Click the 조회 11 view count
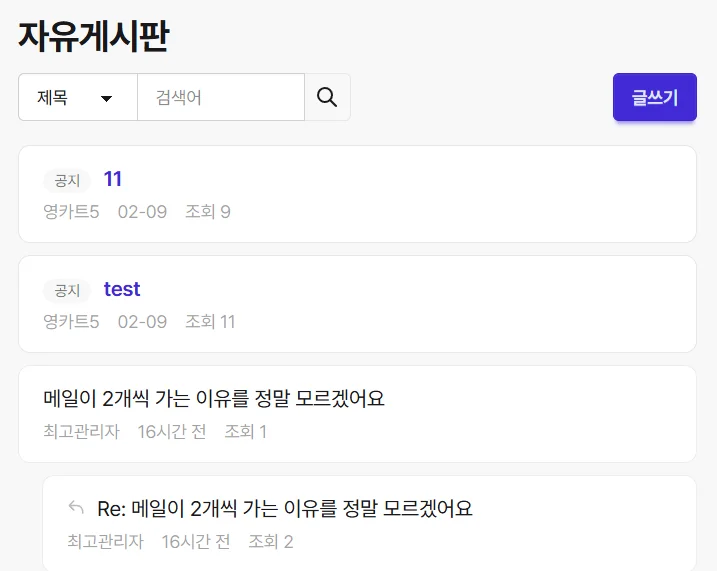Screen dimensions: 717x571 click(210, 322)
